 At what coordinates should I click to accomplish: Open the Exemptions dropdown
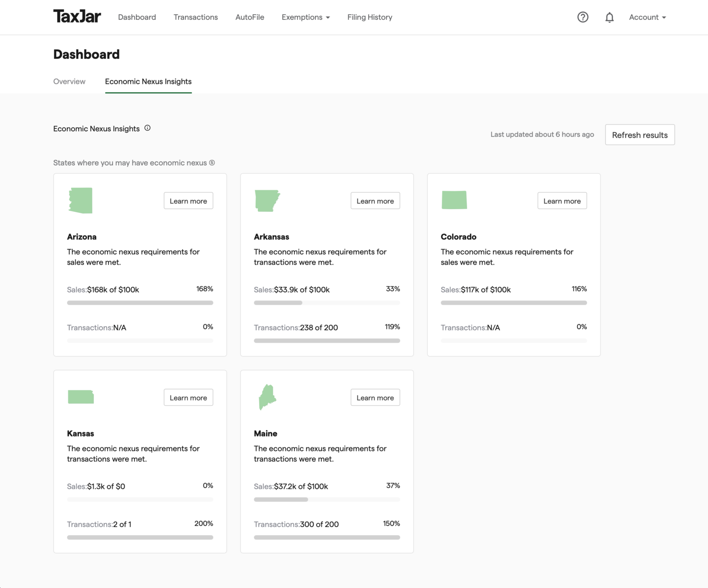tap(305, 17)
